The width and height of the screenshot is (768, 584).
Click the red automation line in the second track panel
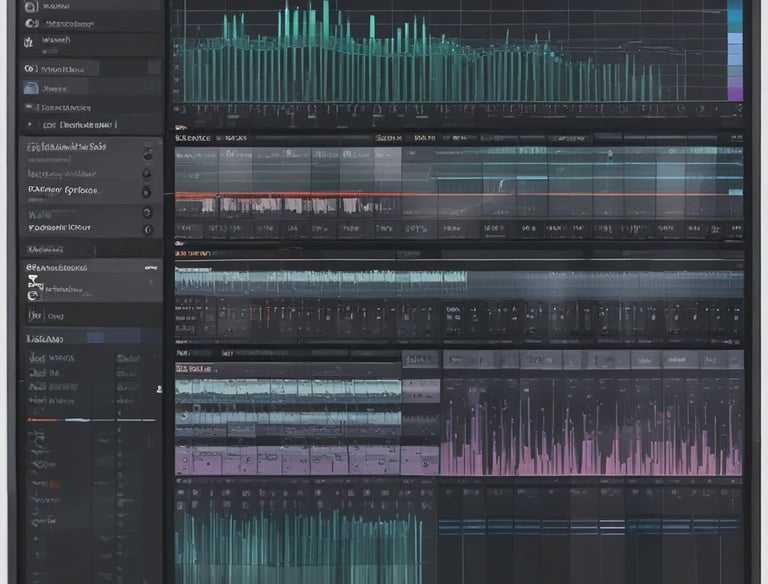(x=459, y=195)
